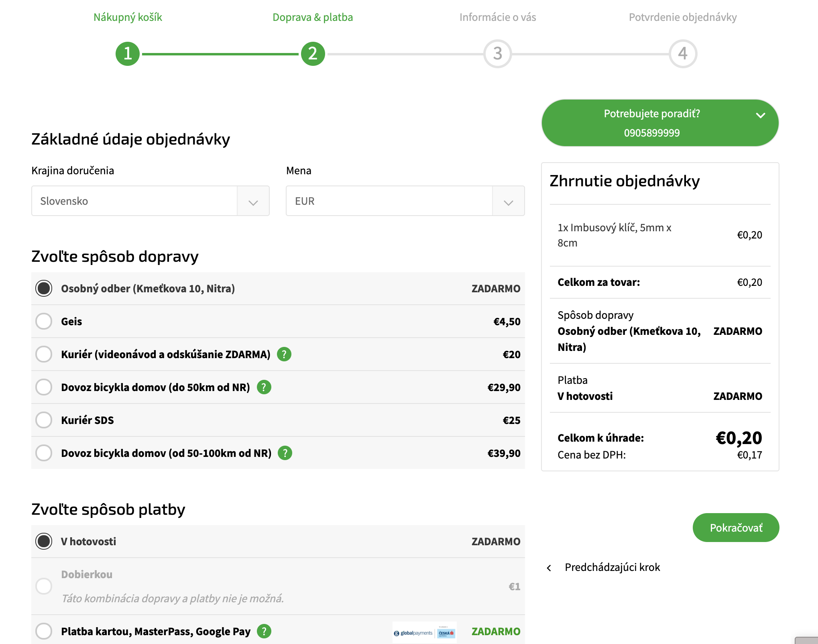Click Táto kombinácia dopravy notice
The width and height of the screenshot is (818, 644).
coord(173,599)
